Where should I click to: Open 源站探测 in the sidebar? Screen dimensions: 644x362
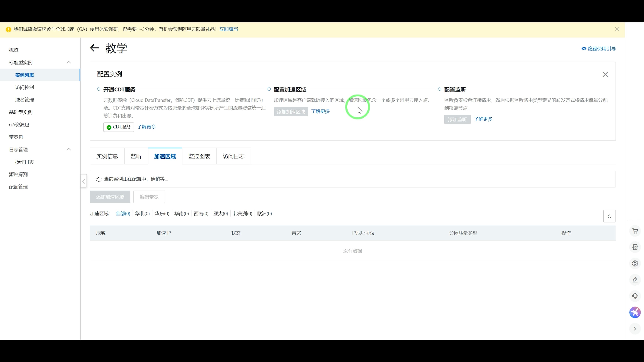point(18,174)
